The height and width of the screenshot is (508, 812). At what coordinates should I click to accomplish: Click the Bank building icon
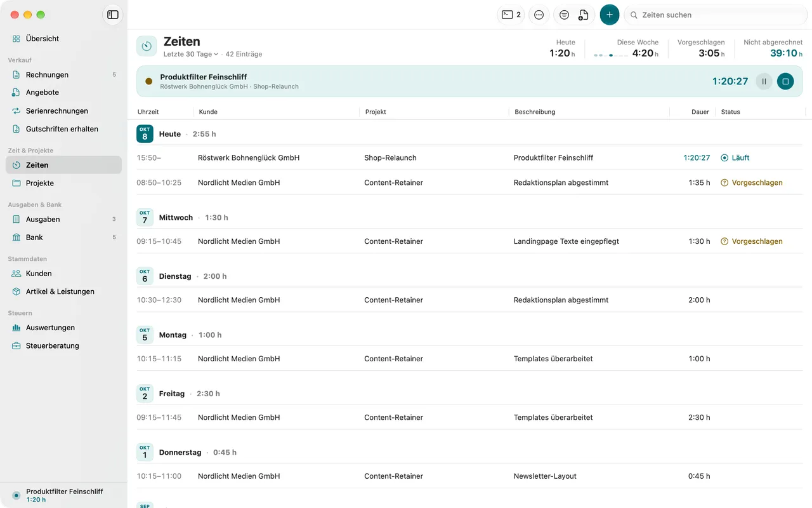click(16, 237)
